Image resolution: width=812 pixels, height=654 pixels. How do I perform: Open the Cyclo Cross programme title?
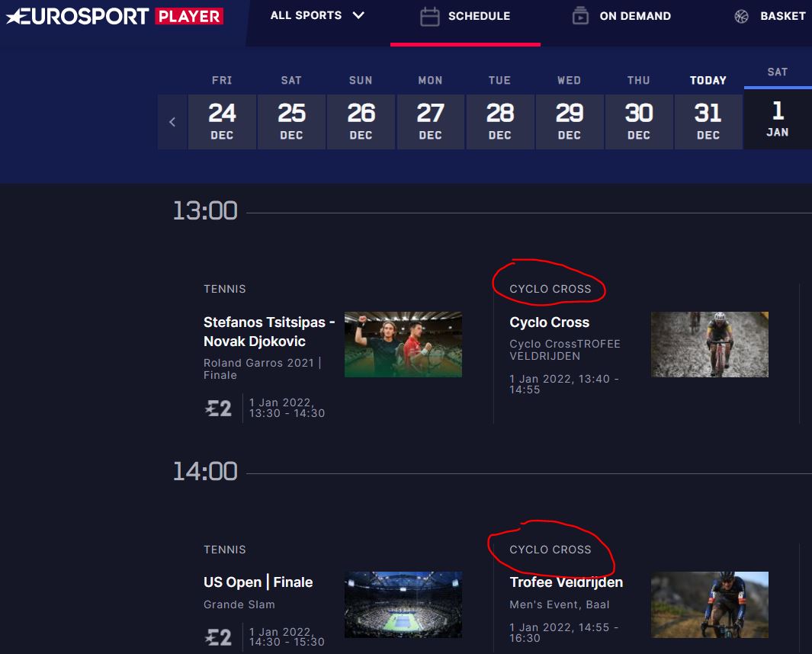pyautogui.click(x=550, y=322)
